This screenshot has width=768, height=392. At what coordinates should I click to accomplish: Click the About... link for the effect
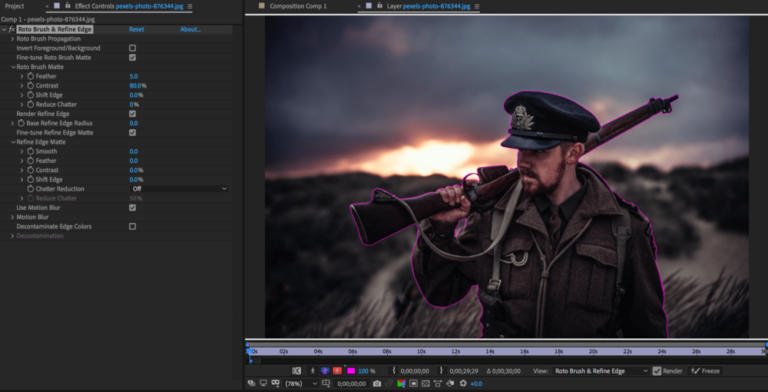click(x=191, y=29)
